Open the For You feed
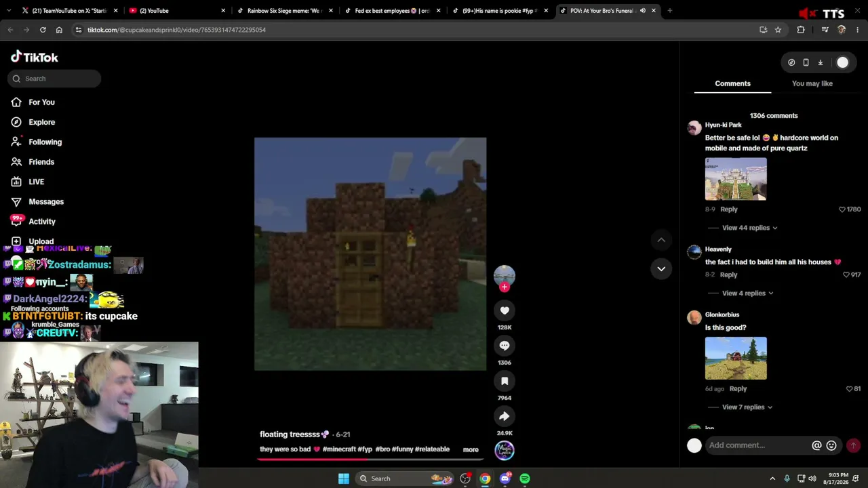868x488 pixels. pos(41,102)
